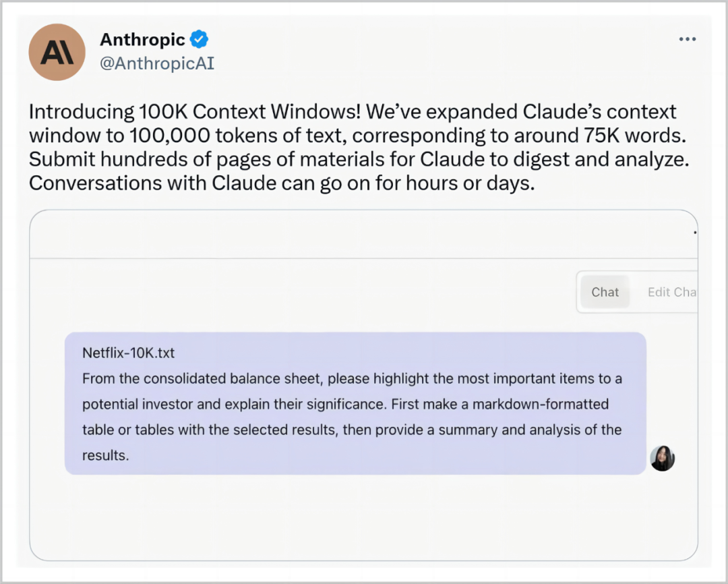This screenshot has width=728, height=584.
Task: Click "From the consolidated balance sheet" line
Action: click(202, 378)
